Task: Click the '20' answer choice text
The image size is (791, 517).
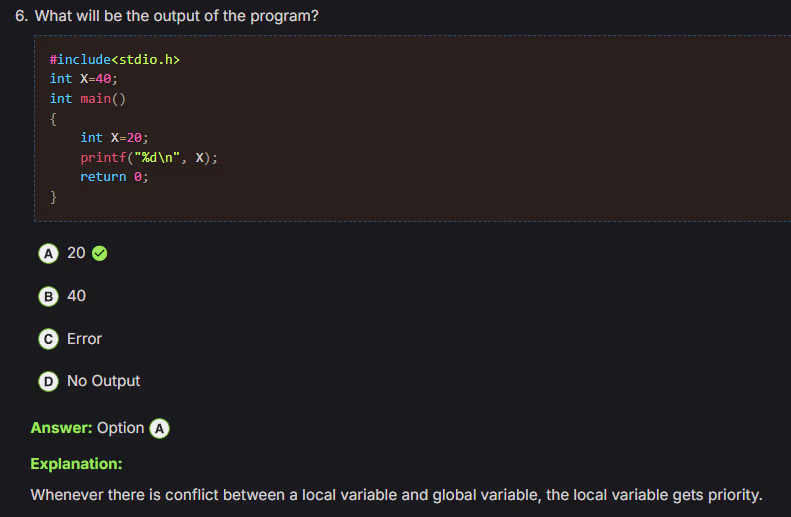Action: coord(76,253)
